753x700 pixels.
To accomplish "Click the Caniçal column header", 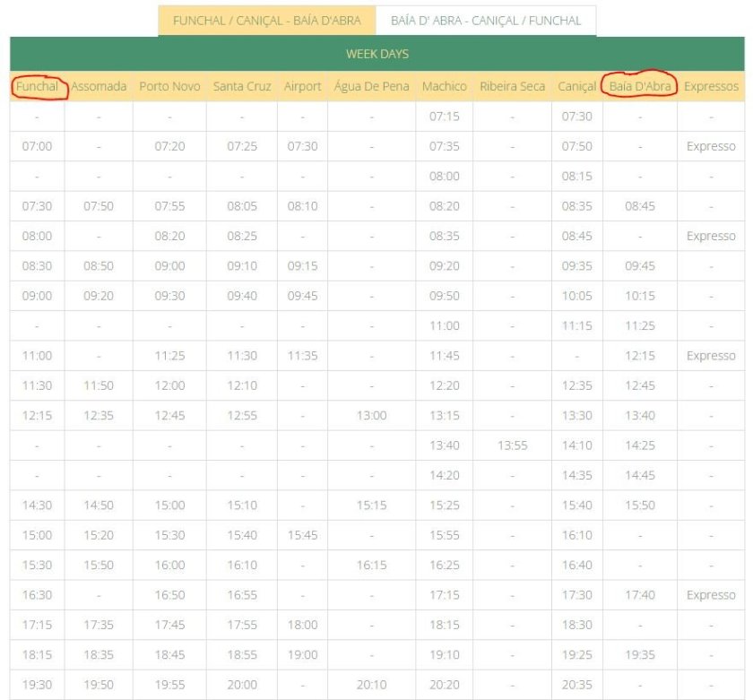I will click(x=576, y=87).
